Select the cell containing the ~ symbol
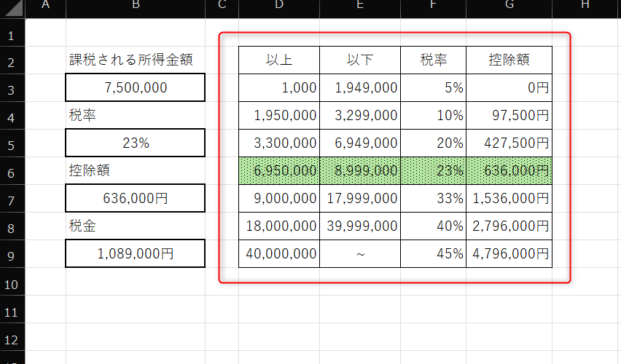The image size is (621, 364). pyautogui.click(x=360, y=254)
